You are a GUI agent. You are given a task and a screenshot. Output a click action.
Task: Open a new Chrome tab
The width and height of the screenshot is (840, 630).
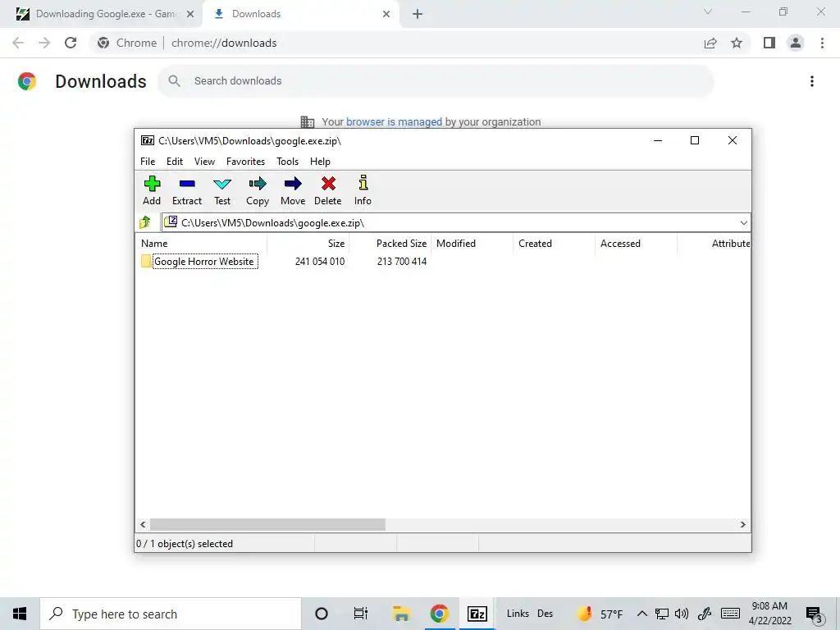(x=418, y=14)
